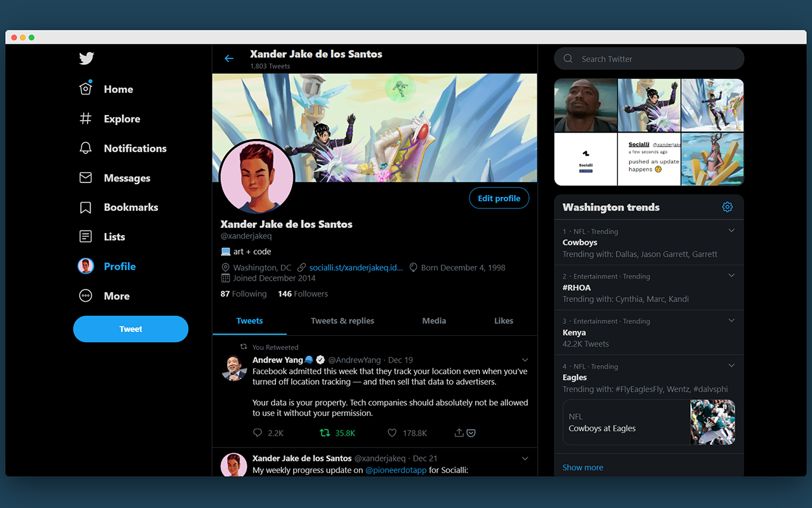The image size is (812, 508).
Task: Click the More ellipsis circle icon
Action: pos(86,296)
